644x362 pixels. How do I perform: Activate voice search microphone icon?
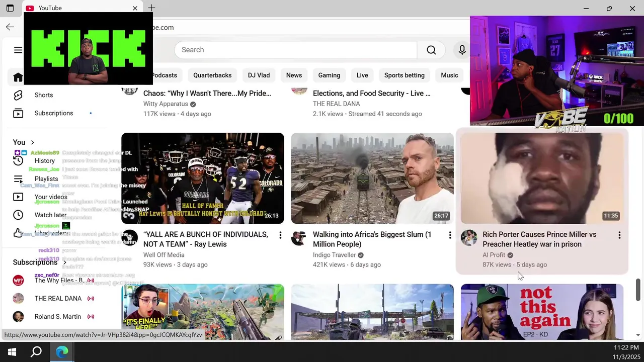tap(462, 50)
